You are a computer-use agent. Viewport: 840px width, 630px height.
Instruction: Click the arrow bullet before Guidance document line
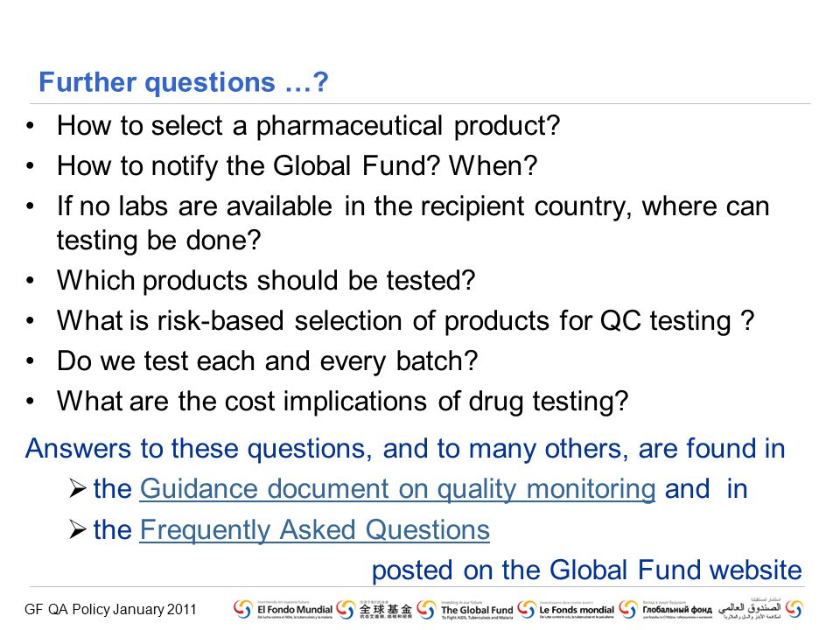coord(78,488)
